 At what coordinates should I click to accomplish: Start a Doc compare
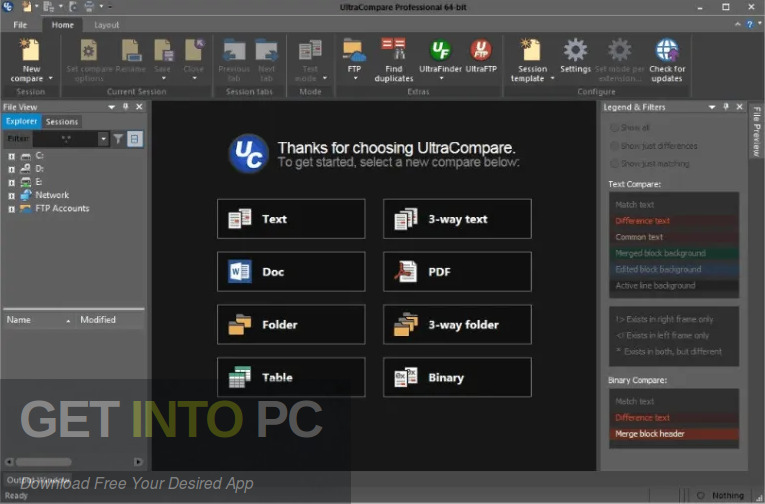(291, 271)
